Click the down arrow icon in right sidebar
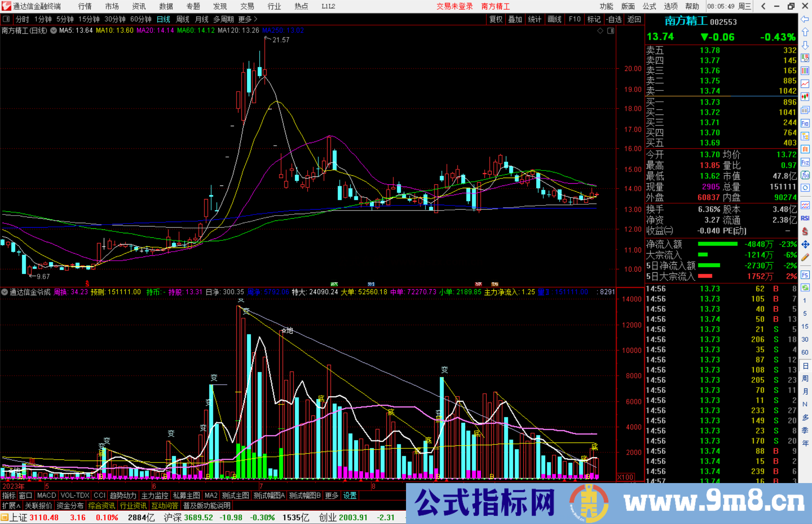 tap(805, 45)
